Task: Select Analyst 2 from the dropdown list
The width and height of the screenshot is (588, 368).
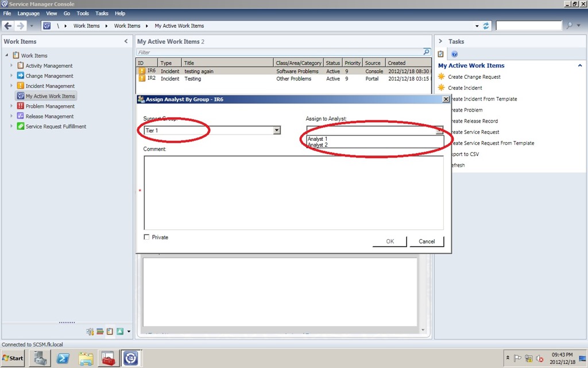Action: point(318,145)
